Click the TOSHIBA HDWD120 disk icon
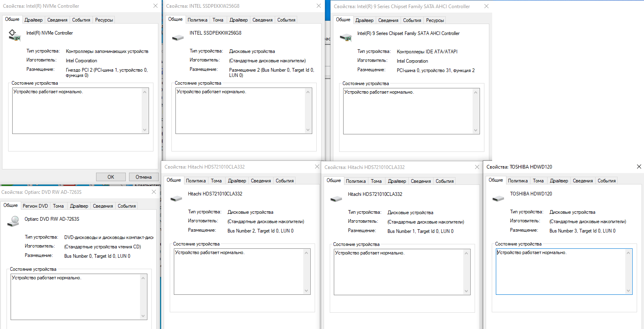The image size is (644, 329). [498, 198]
